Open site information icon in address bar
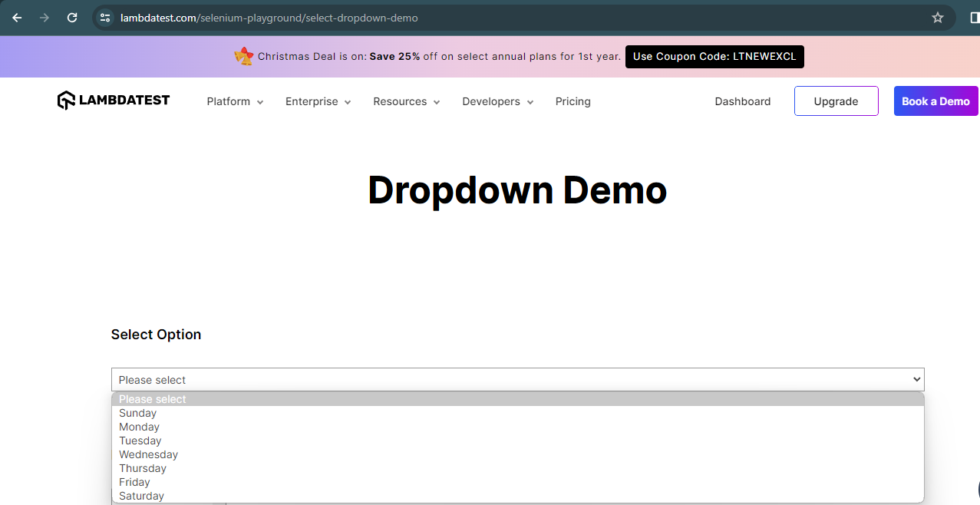Screen dimensions: 980x505 [106, 18]
